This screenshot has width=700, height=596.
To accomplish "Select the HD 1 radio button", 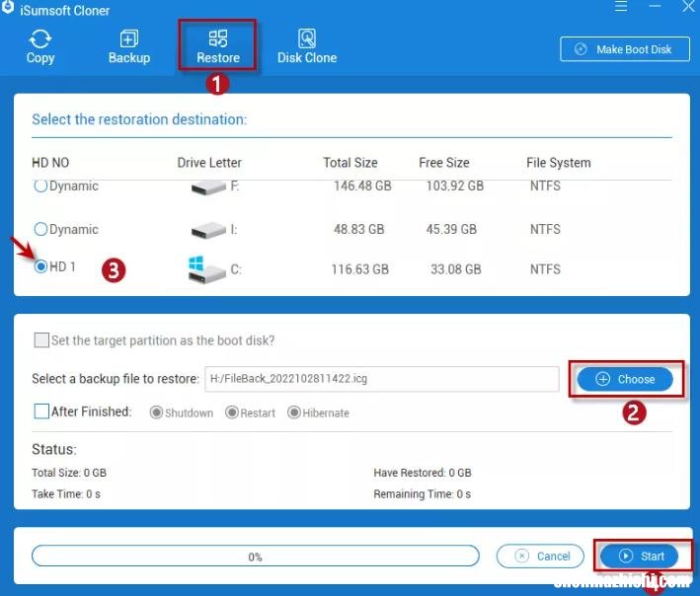I will [x=40, y=267].
